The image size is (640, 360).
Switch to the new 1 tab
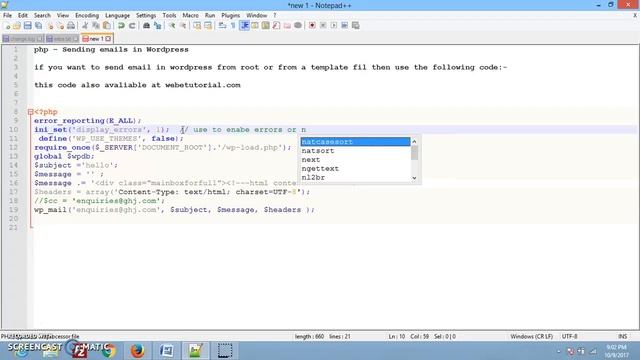tap(96, 39)
